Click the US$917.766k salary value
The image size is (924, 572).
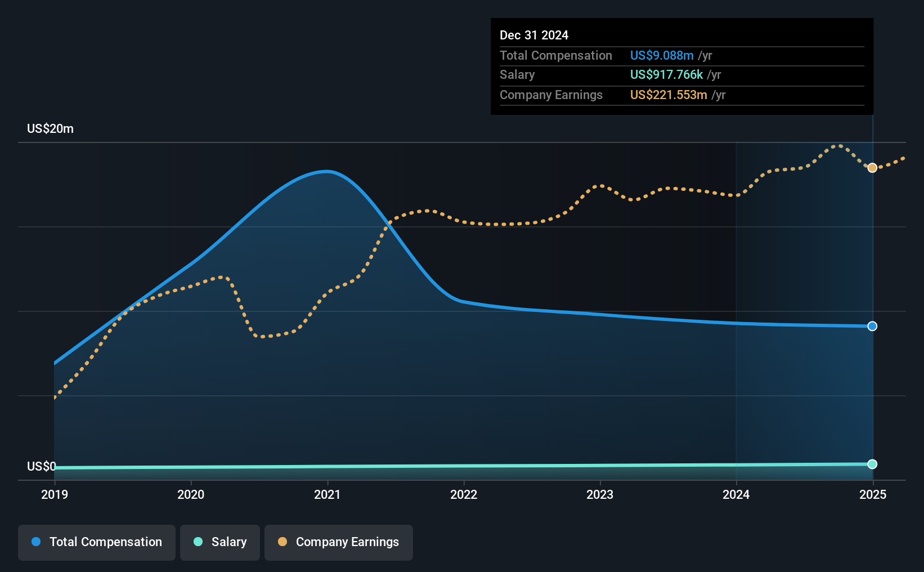[x=666, y=74]
